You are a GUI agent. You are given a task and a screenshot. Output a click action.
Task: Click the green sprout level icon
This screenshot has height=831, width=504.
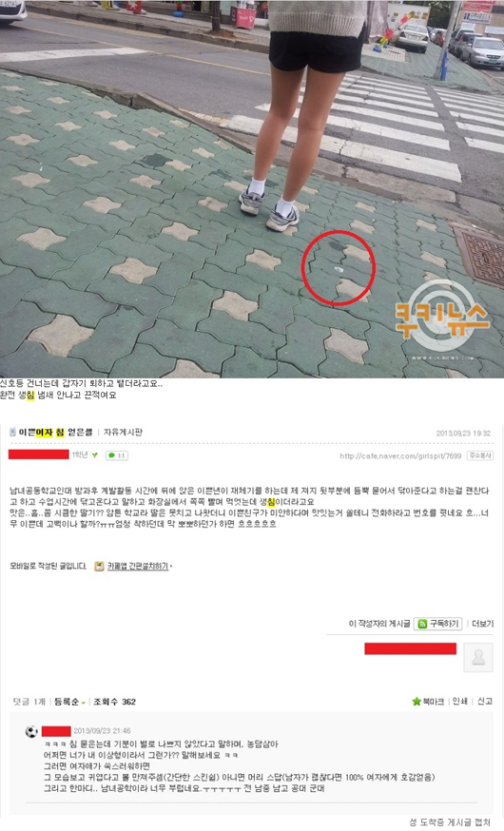pyautogui.click(x=94, y=455)
